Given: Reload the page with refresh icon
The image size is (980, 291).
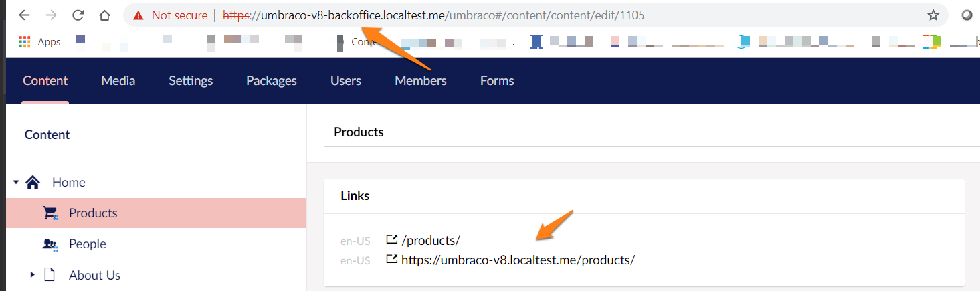Looking at the screenshot, I should (x=78, y=15).
